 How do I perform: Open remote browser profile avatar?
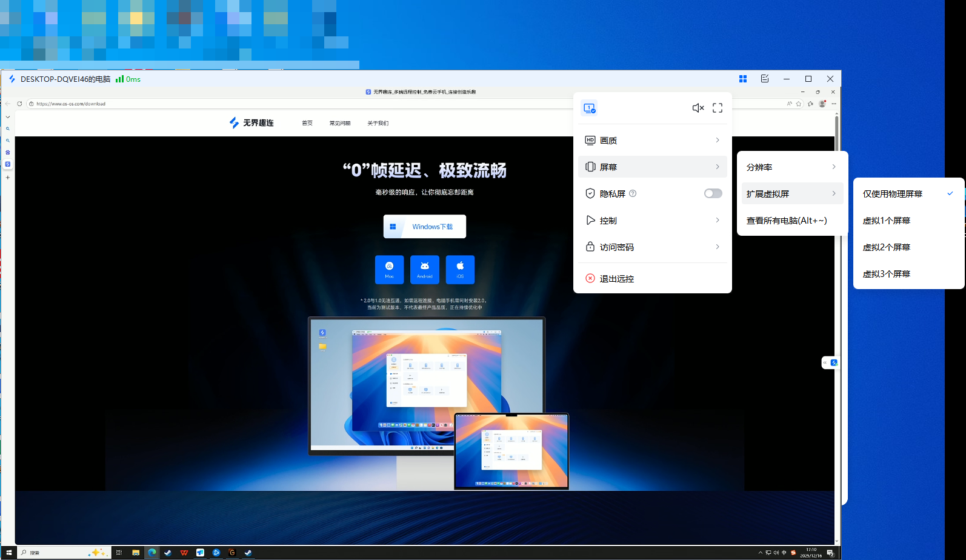tap(822, 104)
